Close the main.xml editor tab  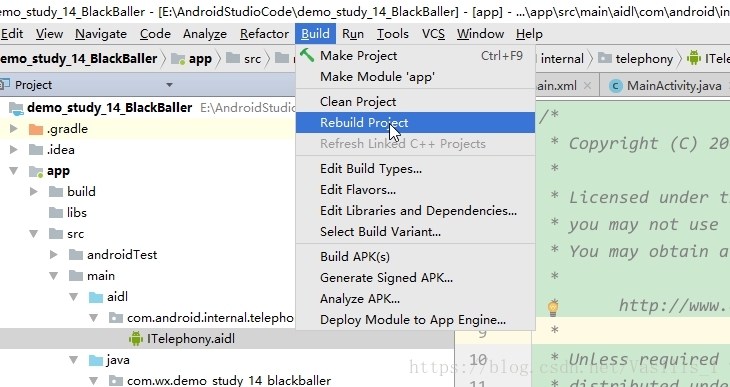(588, 86)
